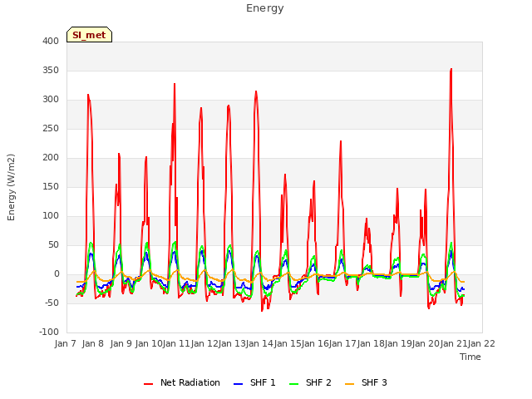Click the blue SHF 1 legend swatch
This screenshot has width=532, height=399.
click(x=239, y=384)
